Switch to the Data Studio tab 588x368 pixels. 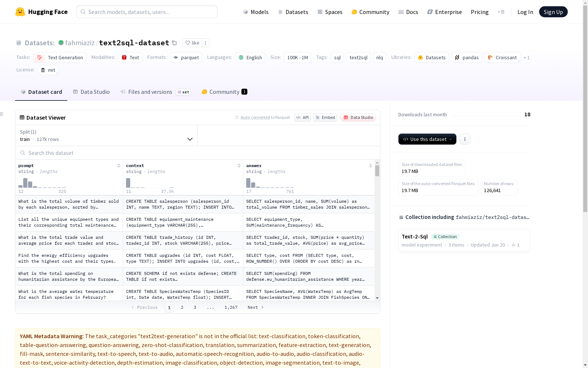click(x=92, y=92)
